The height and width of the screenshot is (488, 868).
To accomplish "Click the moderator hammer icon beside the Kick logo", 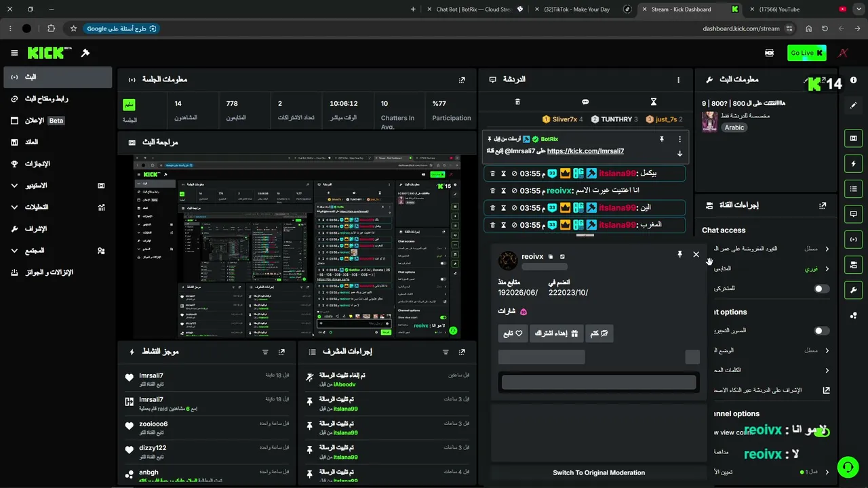I will point(85,53).
